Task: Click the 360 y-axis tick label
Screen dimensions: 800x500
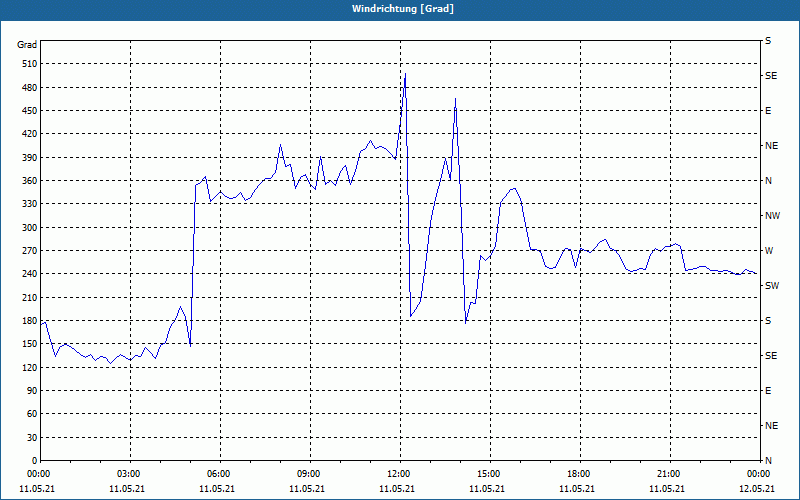Action: click(x=29, y=181)
